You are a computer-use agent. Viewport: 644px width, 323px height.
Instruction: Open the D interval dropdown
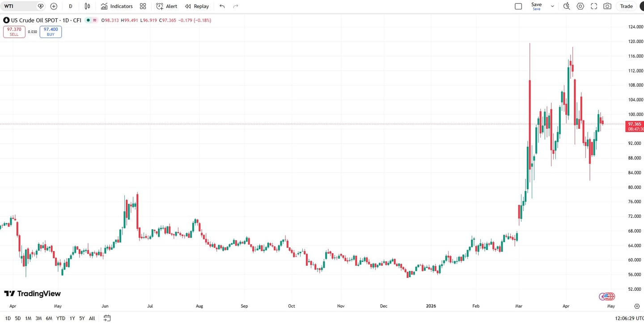point(71,6)
